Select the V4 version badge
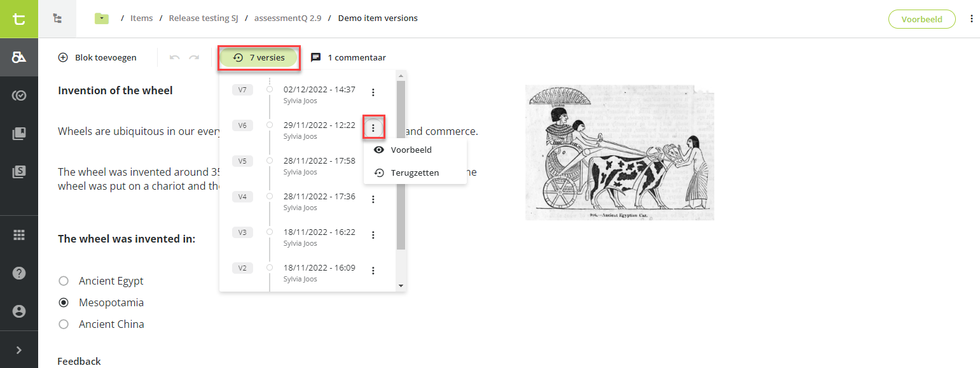980x368 pixels. [x=242, y=197]
